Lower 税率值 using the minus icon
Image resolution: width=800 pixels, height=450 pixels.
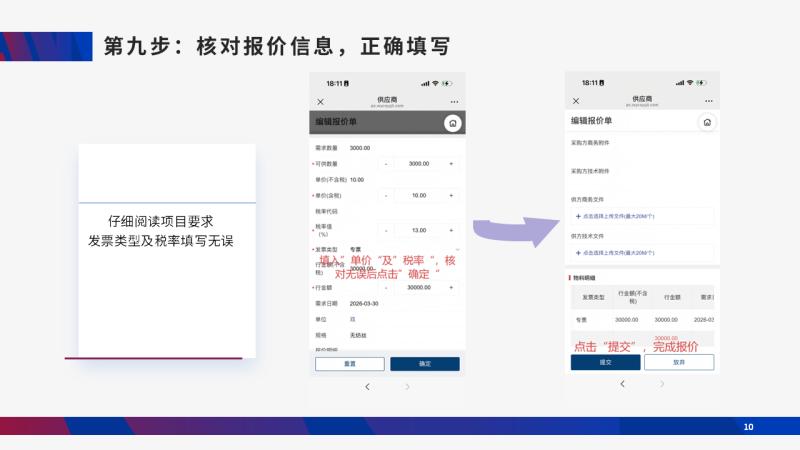click(x=386, y=230)
